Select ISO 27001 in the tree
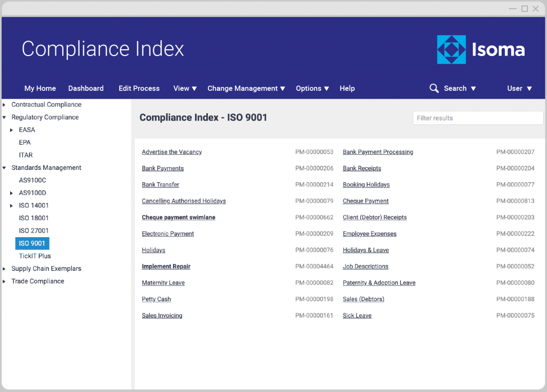The height and width of the screenshot is (392, 547). [x=34, y=231]
